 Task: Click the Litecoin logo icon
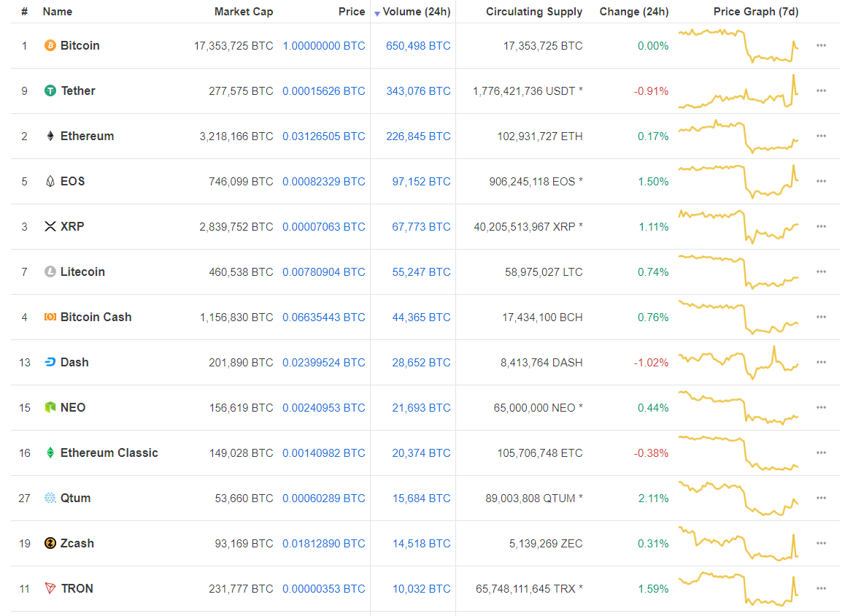(x=50, y=272)
